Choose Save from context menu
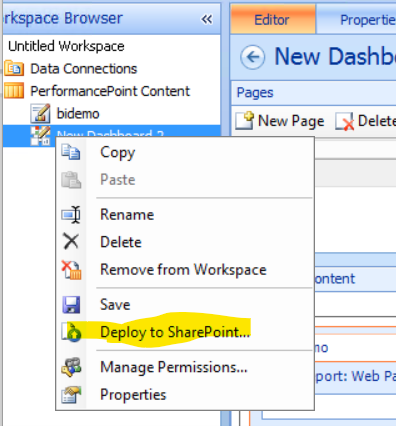 [115, 305]
